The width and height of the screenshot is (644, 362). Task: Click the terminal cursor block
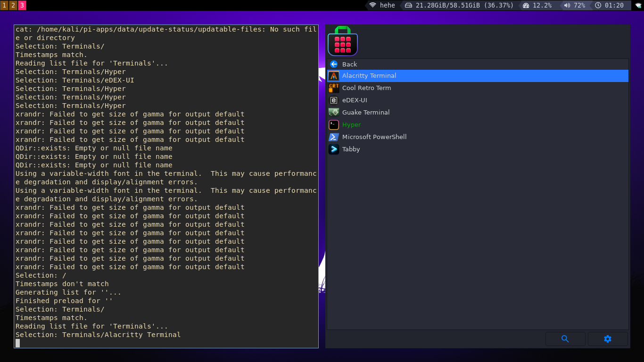pyautogui.click(x=18, y=343)
